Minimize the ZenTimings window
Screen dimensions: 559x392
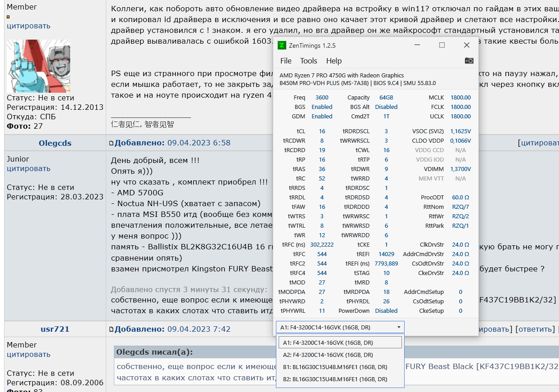pos(417,45)
